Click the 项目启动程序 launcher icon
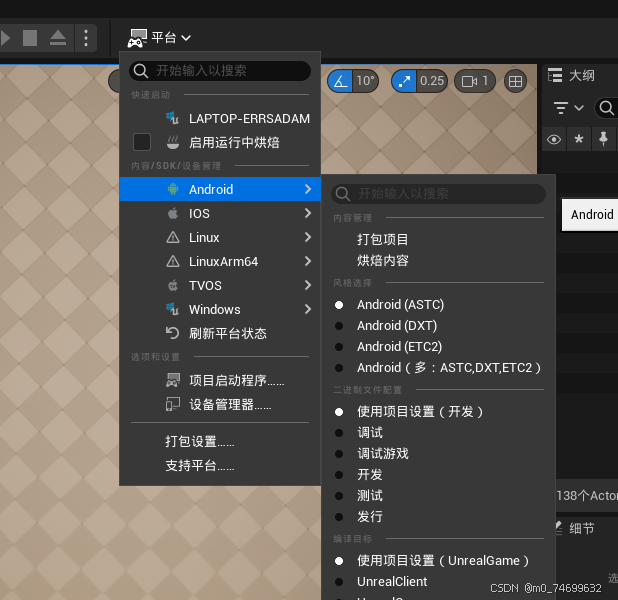 (173, 380)
